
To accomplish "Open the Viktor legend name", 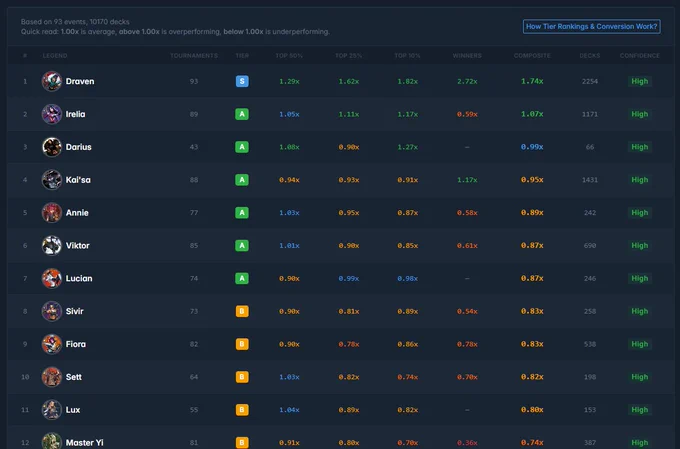I will [x=78, y=246].
